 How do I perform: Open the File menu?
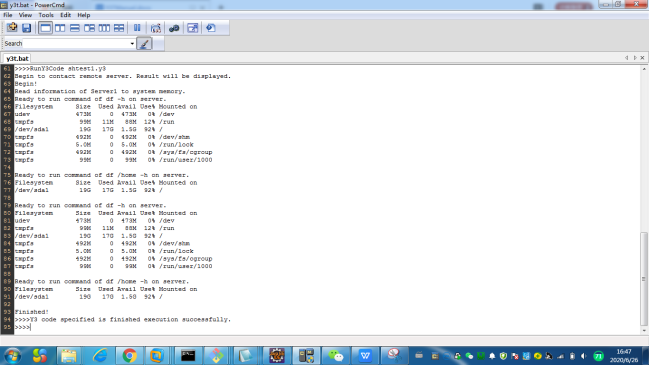pos(8,15)
